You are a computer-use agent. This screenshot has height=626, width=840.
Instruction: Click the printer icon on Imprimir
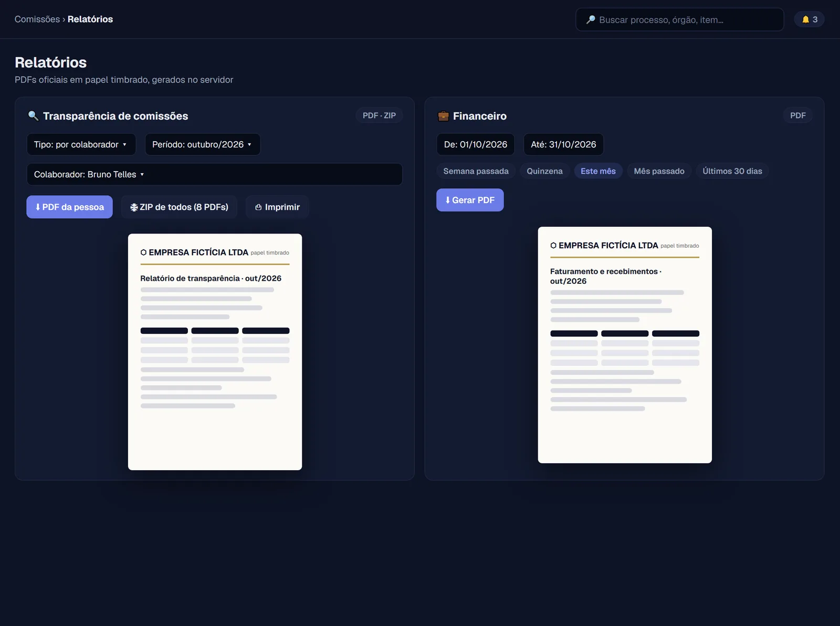pos(258,207)
